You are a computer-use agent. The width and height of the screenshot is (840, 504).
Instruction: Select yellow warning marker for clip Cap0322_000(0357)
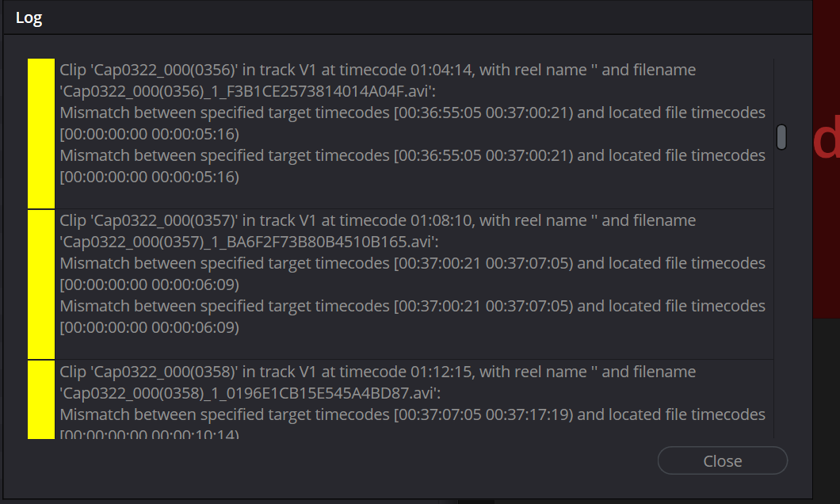pyautogui.click(x=41, y=284)
